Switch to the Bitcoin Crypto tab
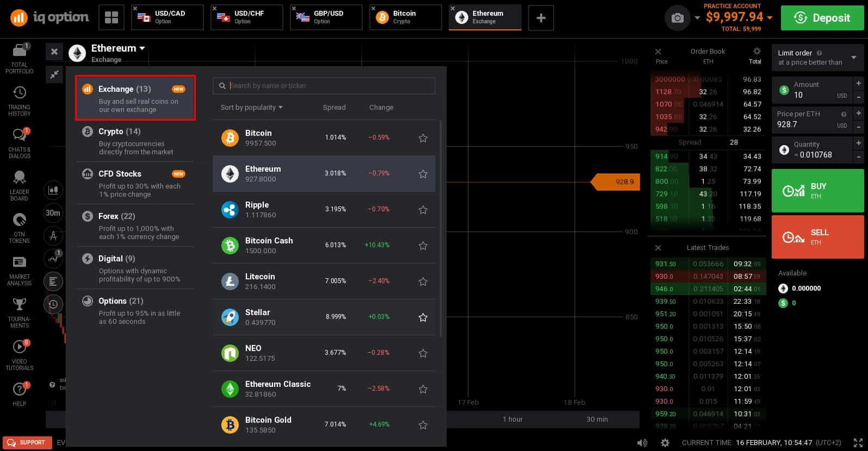 406,17
